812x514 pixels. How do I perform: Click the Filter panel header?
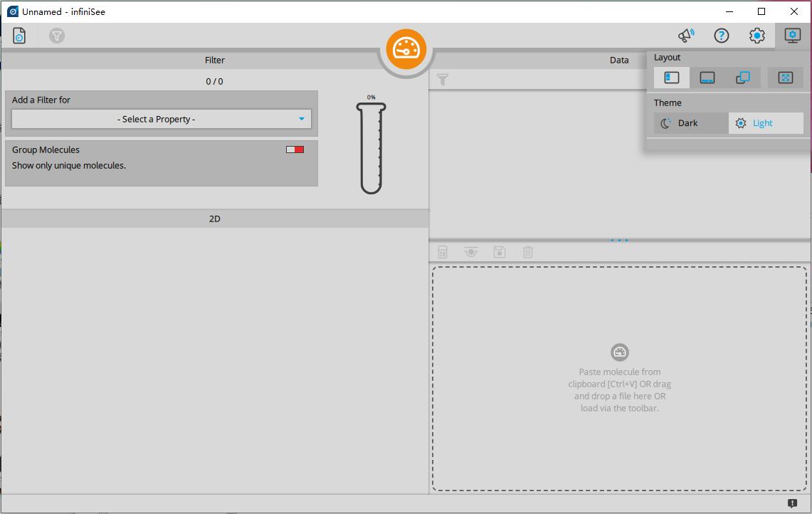coord(214,60)
